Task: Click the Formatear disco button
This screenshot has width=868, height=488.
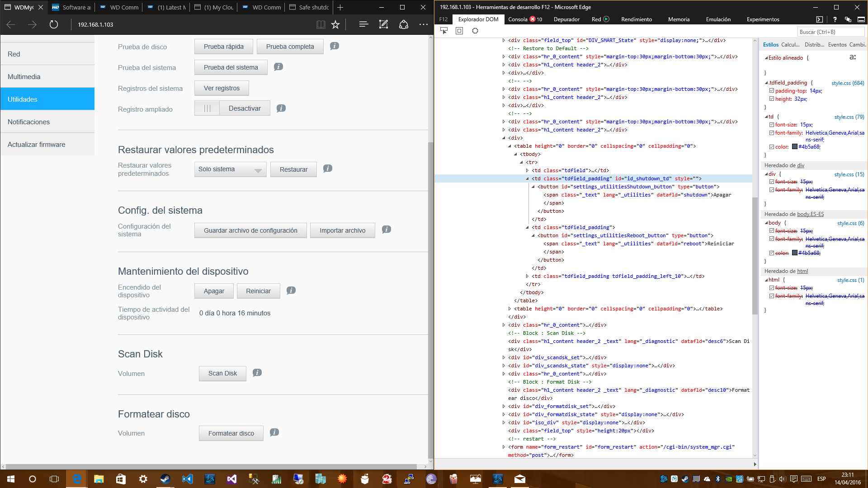Action: click(x=231, y=433)
